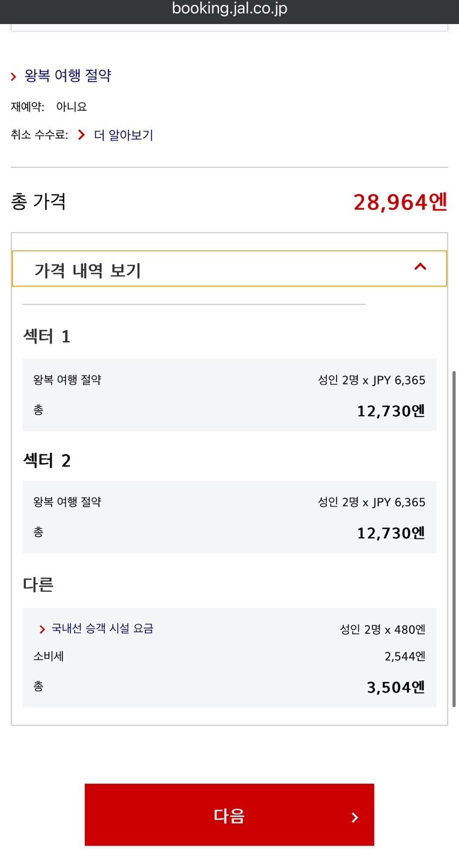Click the right arrow on 다음 button

(x=355, y=817)
